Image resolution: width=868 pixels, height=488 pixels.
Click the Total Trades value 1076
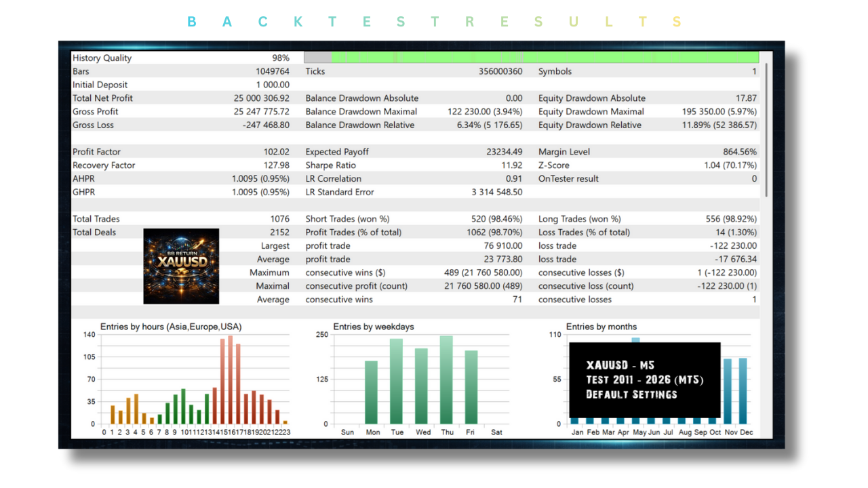278,219
